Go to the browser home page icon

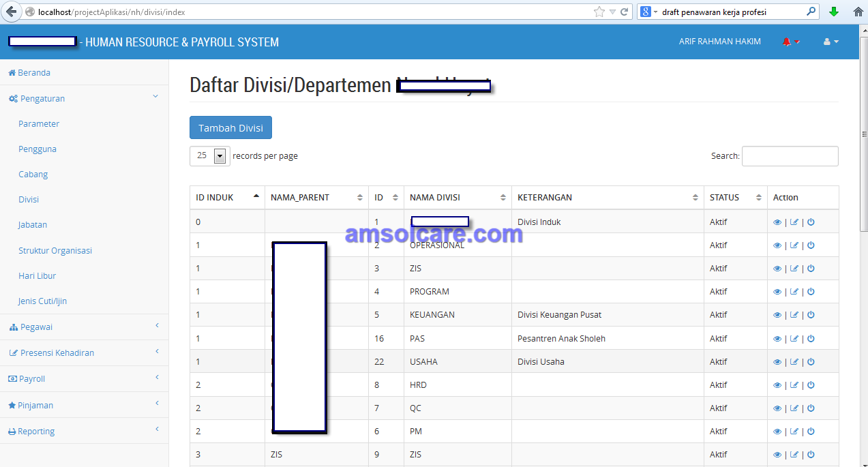click(858, 12)
